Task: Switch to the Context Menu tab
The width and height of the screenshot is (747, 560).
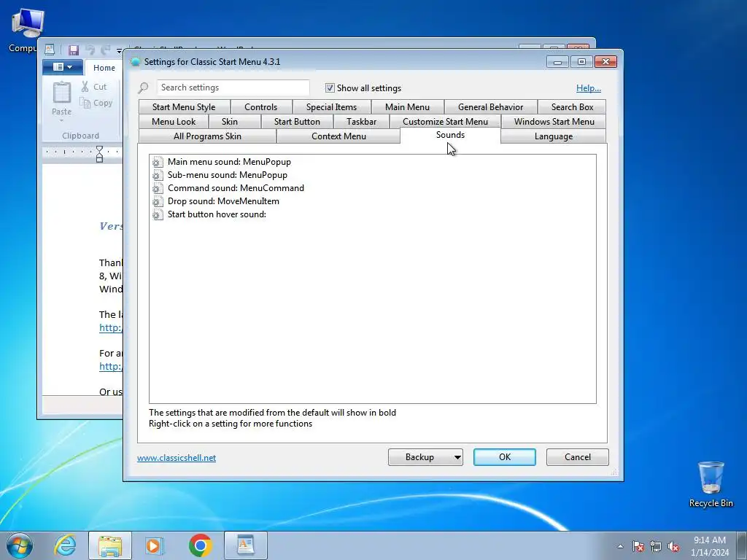Action: pos(338,136)
